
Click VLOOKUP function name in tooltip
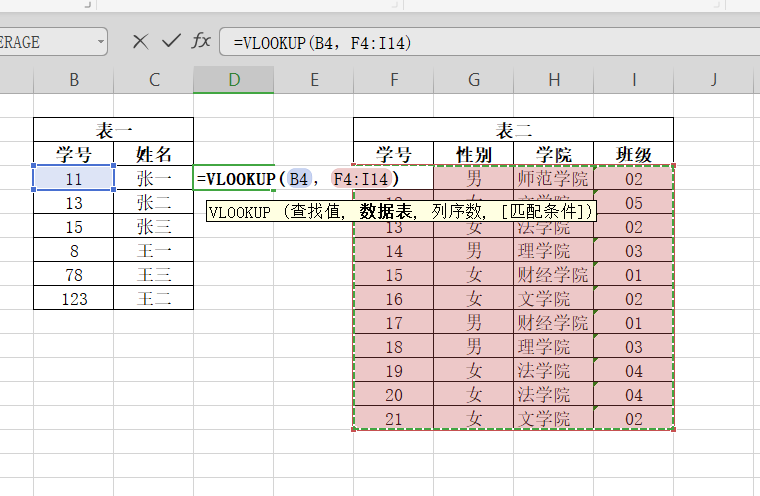(x=240, y=212)
